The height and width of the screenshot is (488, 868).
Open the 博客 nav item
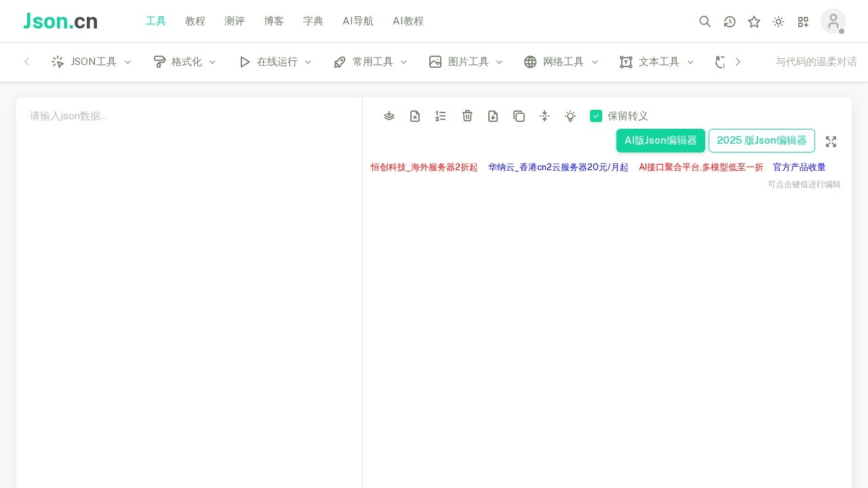274,21
